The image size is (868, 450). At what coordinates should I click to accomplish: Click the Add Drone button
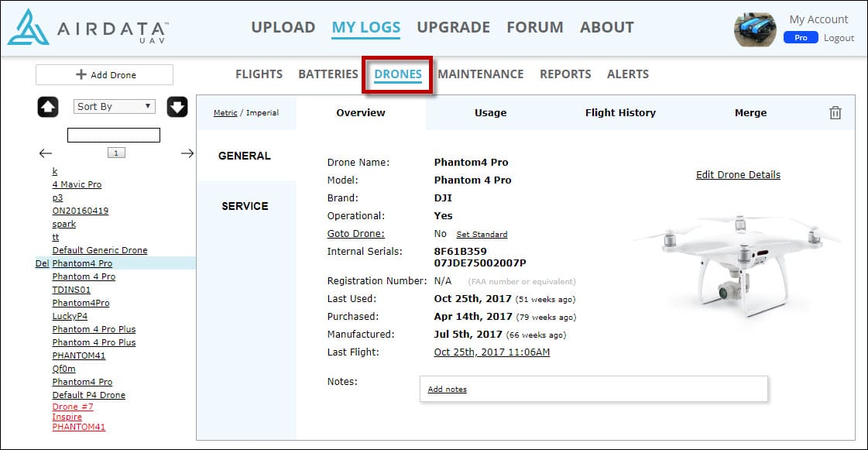105,74
